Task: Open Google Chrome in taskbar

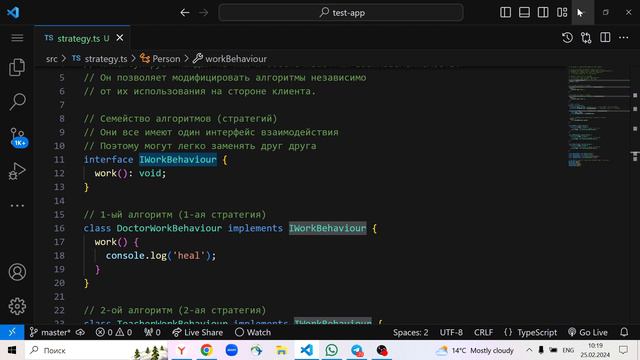Action: pyautogui.click(x=207, y=350)
